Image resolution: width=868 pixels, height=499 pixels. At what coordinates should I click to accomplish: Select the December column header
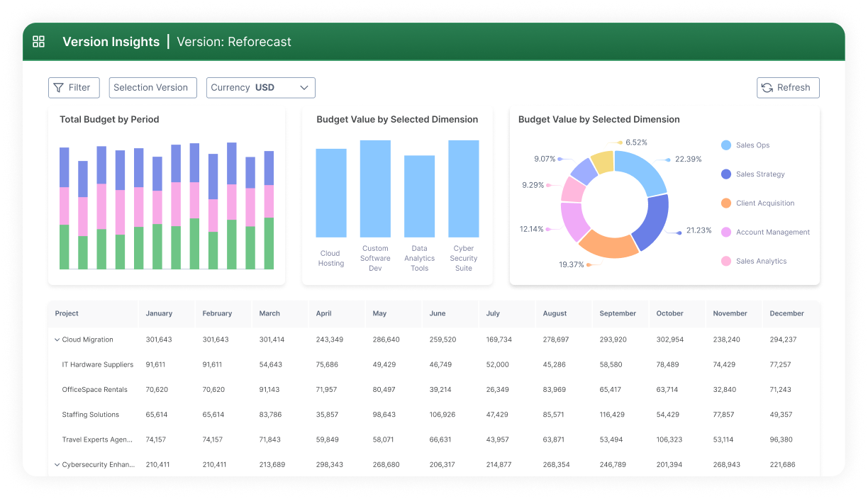click(x=786, y=313)
